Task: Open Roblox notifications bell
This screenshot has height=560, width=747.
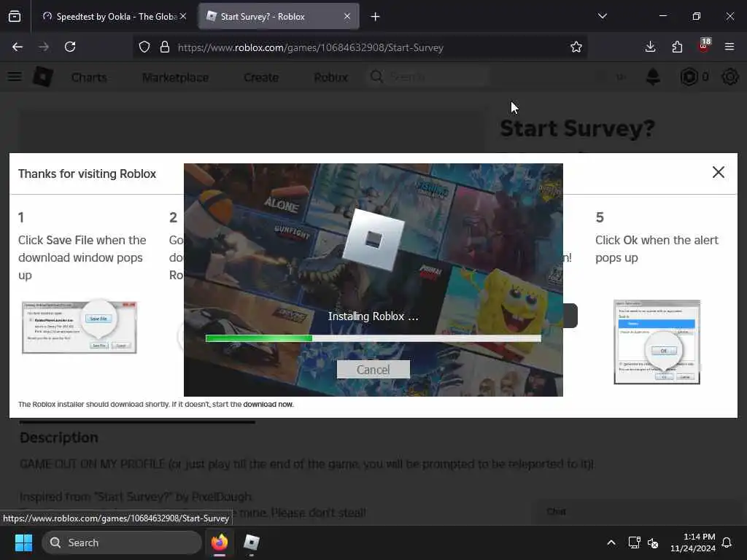Action: pos(653,77)
